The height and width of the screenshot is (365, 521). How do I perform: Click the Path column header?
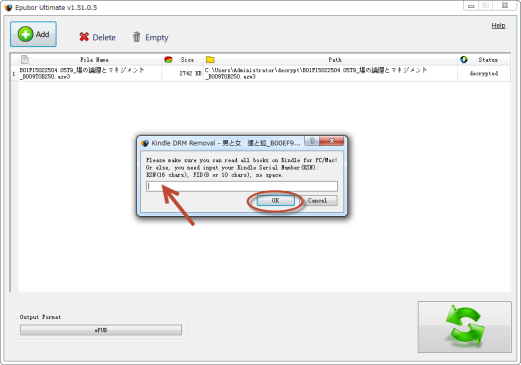(335, 60)
